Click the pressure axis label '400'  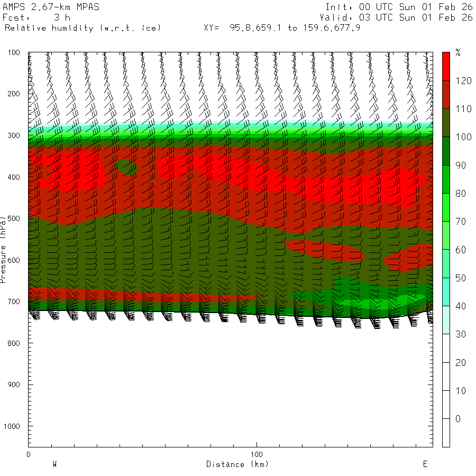(x=14, y=177)
